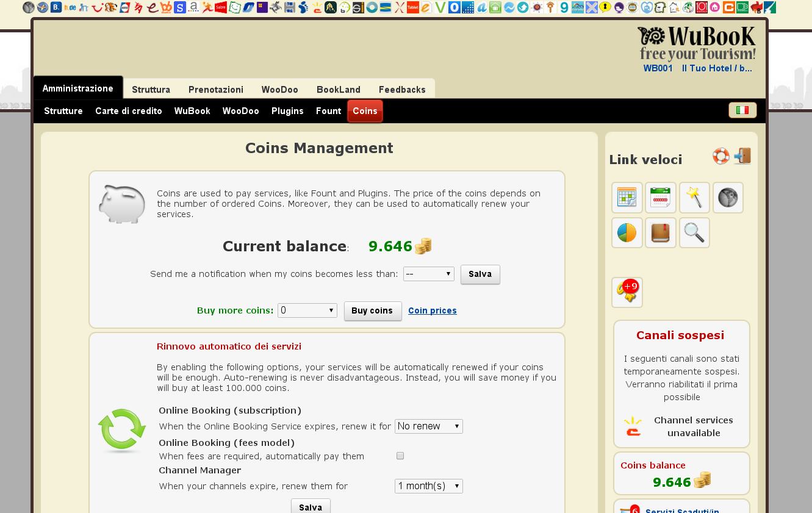Click the suspended channel orange icon
The height and width of the screenshot is (513, 812).
pos(633,426)
